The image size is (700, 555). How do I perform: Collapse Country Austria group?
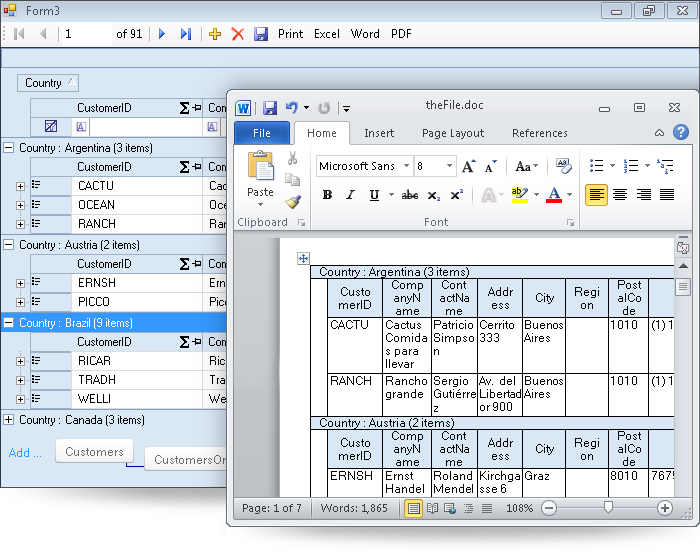click(8, 244)
